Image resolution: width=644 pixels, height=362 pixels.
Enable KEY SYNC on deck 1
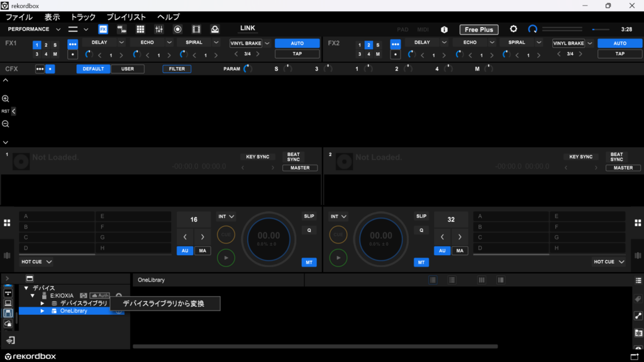point(258,156)
